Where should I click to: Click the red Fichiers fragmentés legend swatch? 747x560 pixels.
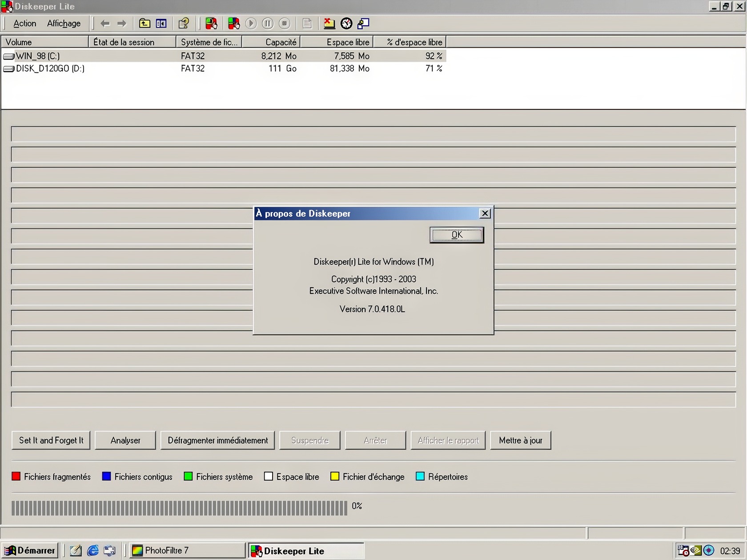[x=16, y=476]
